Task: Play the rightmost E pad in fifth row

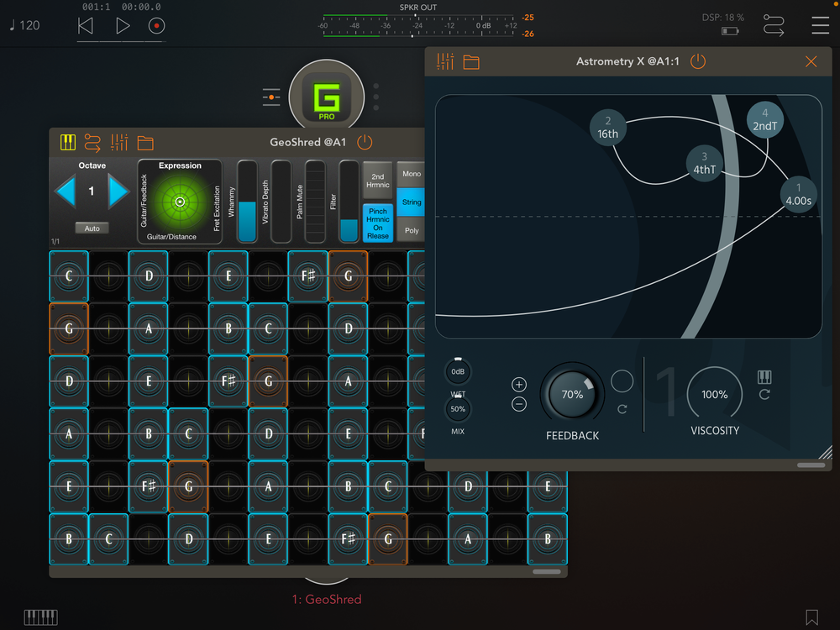Action: pyautogui.click(x=548, y=486)
